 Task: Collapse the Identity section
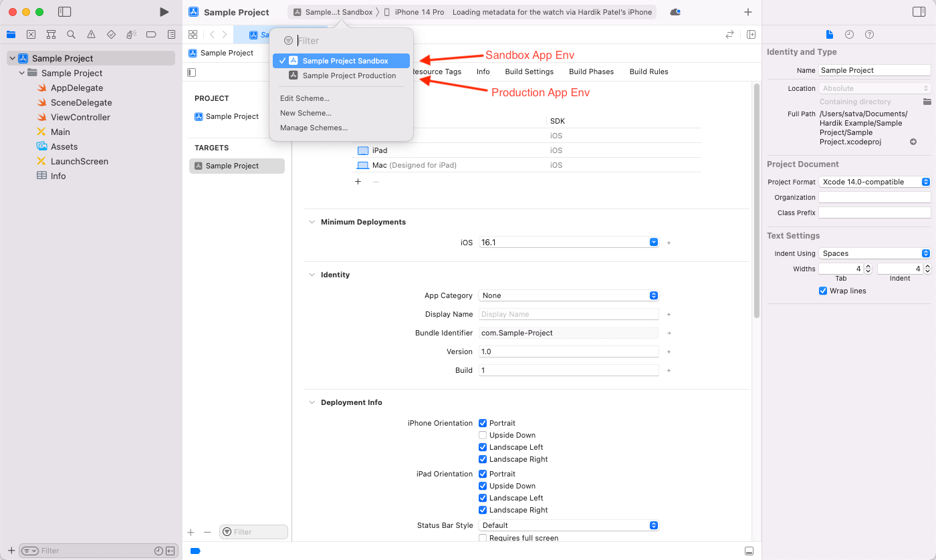tap(312, 275)
